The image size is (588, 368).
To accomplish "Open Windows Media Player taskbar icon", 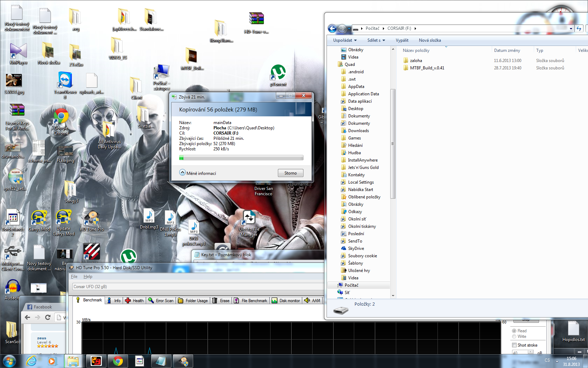I will coord(52,361).
